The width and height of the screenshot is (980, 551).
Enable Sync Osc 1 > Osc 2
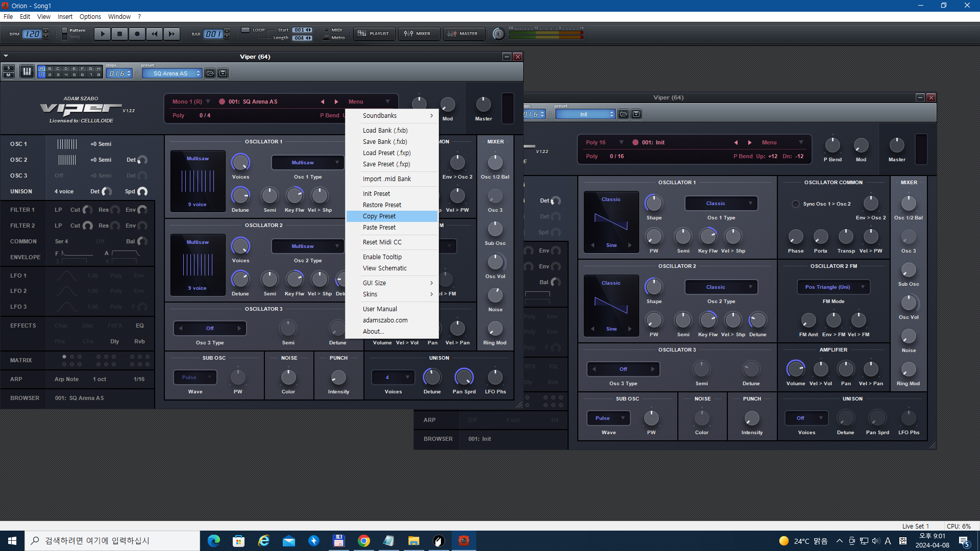pos(795,204)
